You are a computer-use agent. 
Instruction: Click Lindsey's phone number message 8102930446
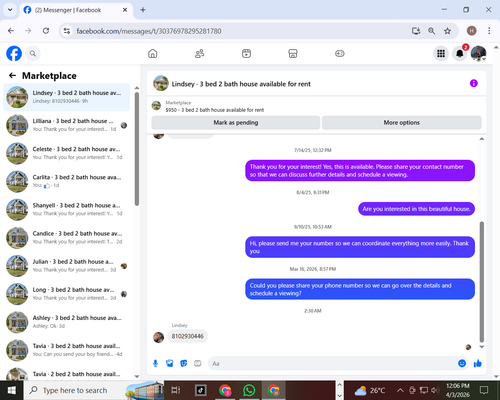(188, 336)
